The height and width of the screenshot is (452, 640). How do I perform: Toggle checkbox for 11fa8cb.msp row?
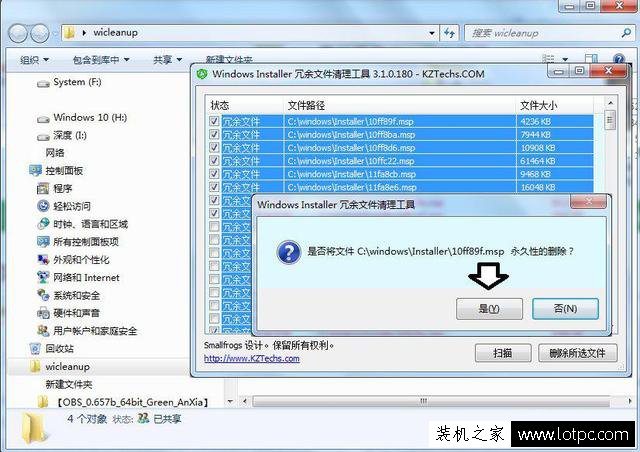[214, 174]
